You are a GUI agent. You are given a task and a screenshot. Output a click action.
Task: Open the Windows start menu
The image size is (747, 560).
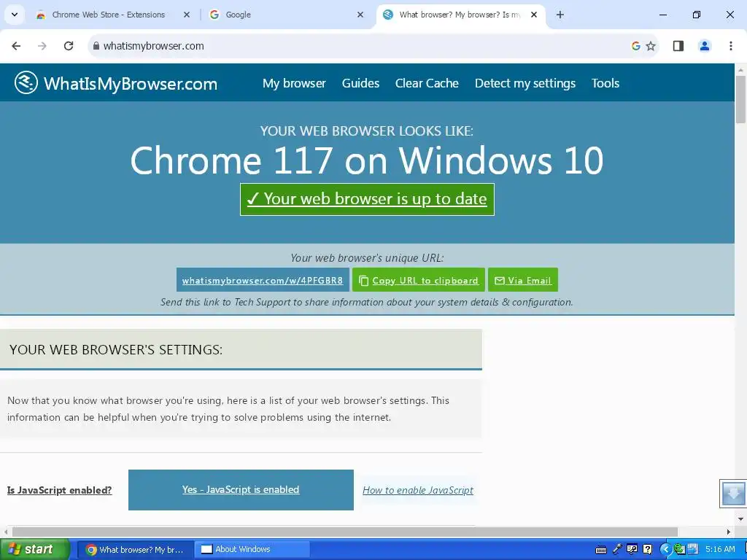pos(34,550)
